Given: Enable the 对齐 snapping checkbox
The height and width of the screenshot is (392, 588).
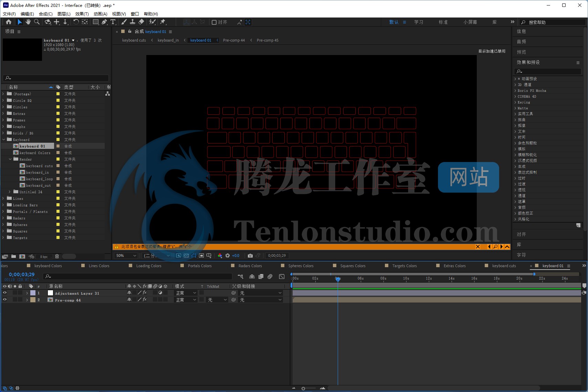Looking at the screenshot, I should pyautogui.click(x=214, y=22).
